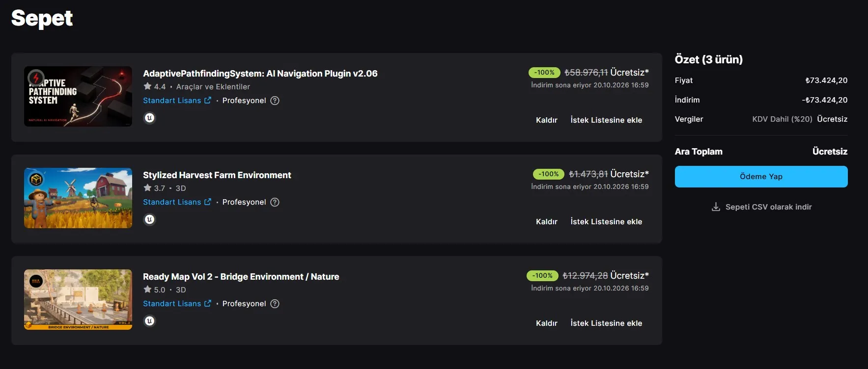Click external link icon beside AdaptivePathfindingSystem Standart Lisans
Screen dimensions: 868x369
pyautogui.click(x=208, y=100)
